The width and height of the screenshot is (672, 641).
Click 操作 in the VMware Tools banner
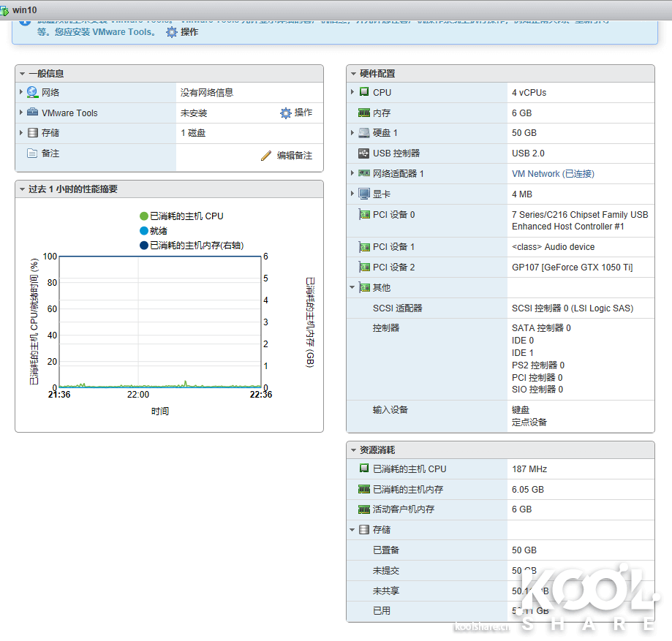(189, 32)
